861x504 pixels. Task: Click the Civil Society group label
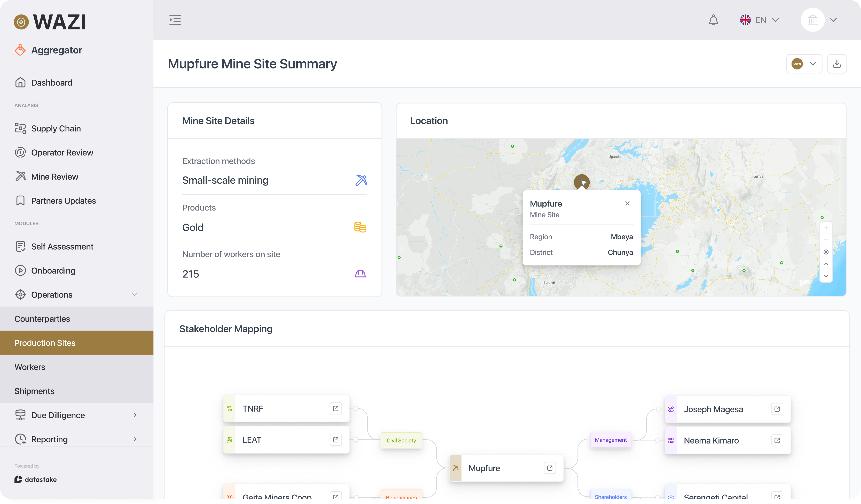coord(401,440)
